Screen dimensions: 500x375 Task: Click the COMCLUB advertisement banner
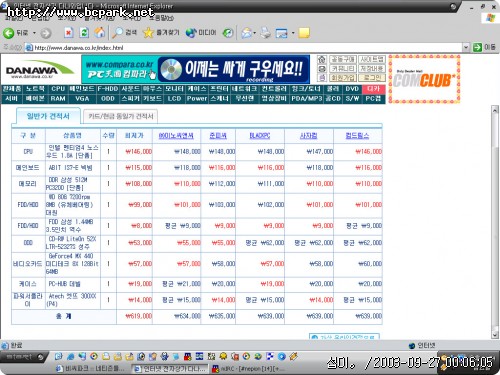(424, 79)
